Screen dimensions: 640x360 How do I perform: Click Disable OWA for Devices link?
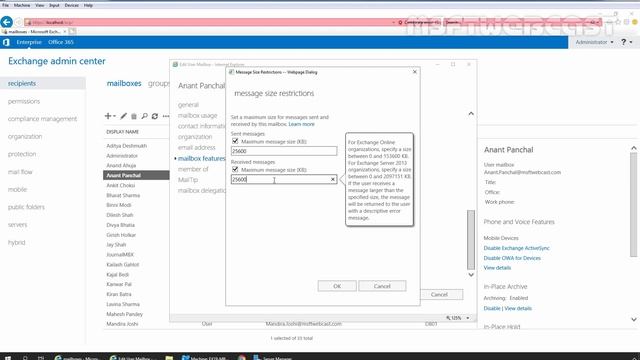click(x=512, y=258)
